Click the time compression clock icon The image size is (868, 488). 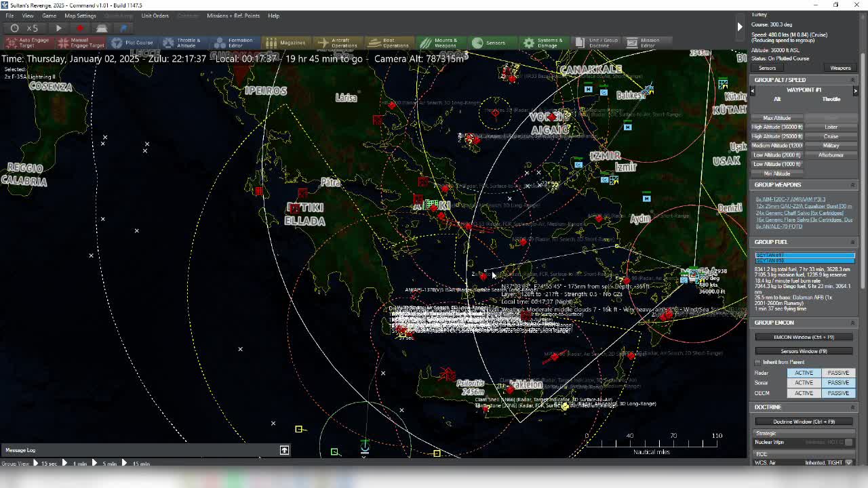pos(14,28)
